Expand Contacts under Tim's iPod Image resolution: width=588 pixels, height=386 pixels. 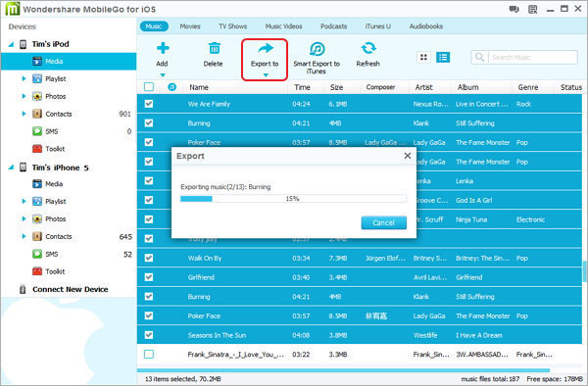tap(24, 114)
